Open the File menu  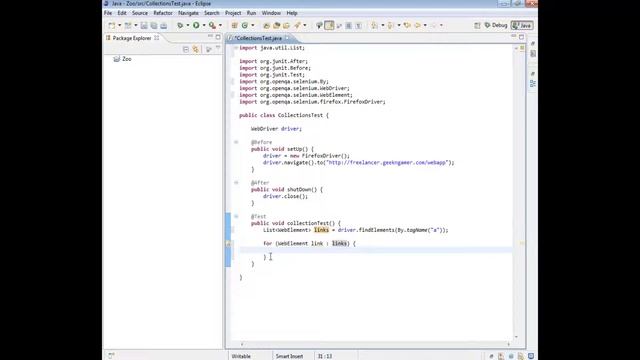(108, 13)
